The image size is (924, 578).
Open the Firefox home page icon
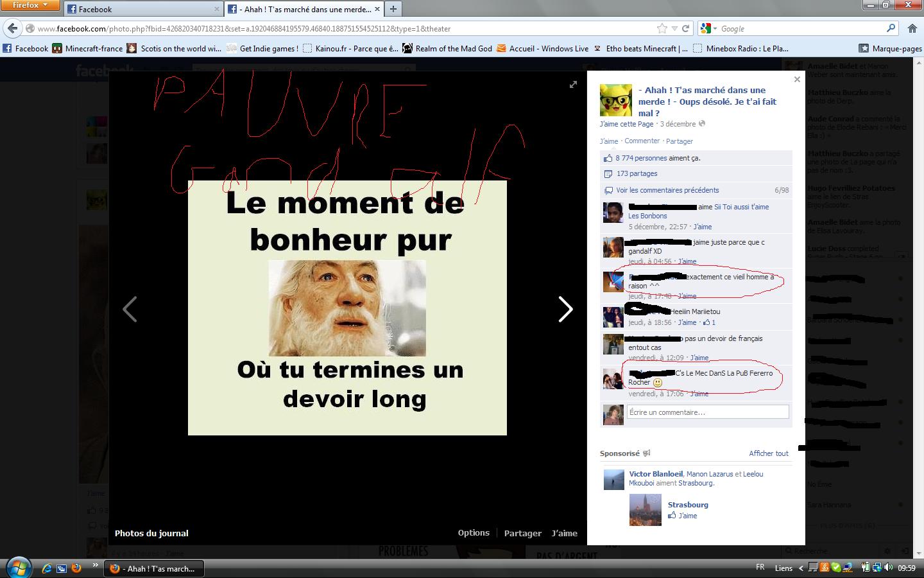pos(912,28)
